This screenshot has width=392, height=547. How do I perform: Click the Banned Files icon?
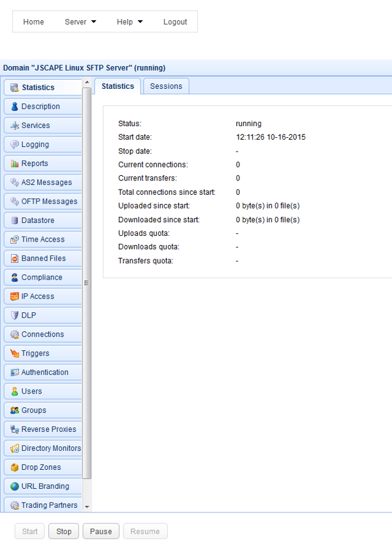click(14, 259)
